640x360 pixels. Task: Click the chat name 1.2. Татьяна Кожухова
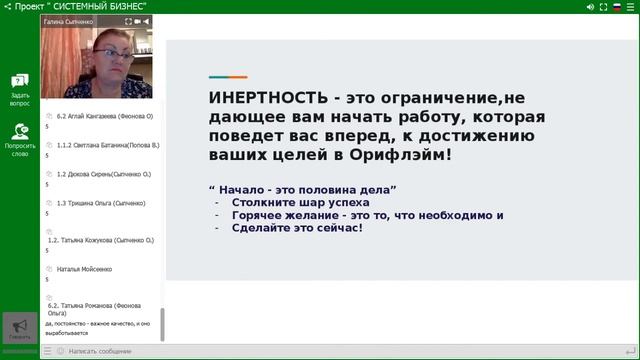(101, 240)
